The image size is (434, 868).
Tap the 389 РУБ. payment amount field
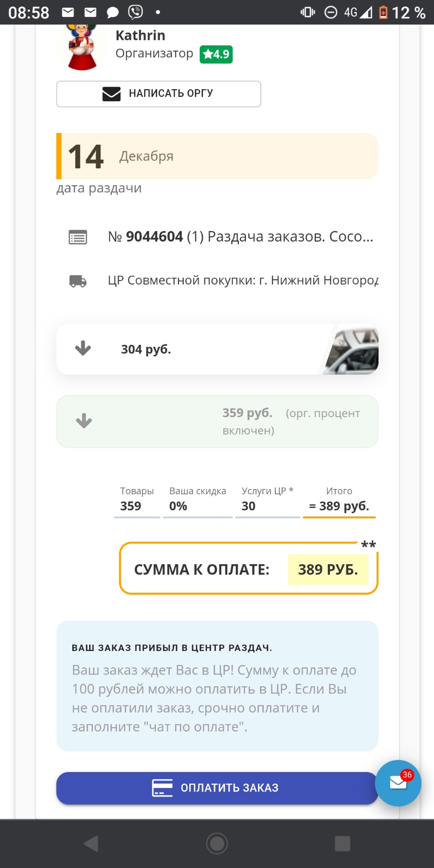328,570
